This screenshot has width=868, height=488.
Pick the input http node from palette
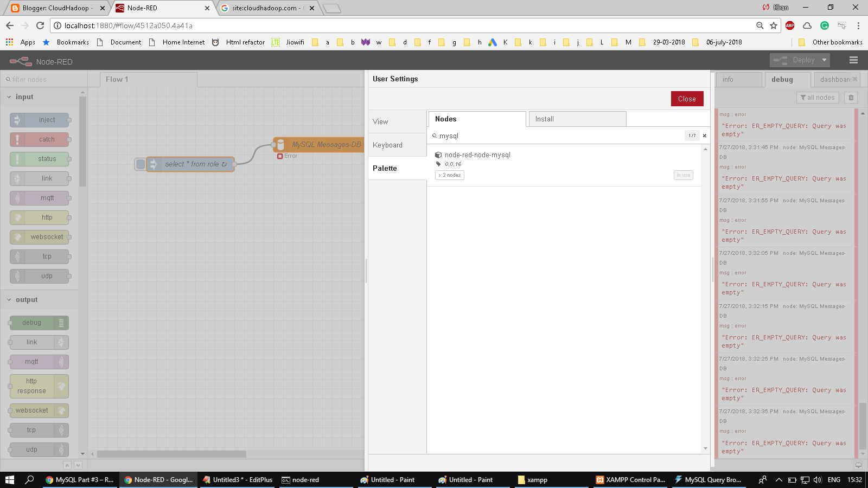point(40,217)
